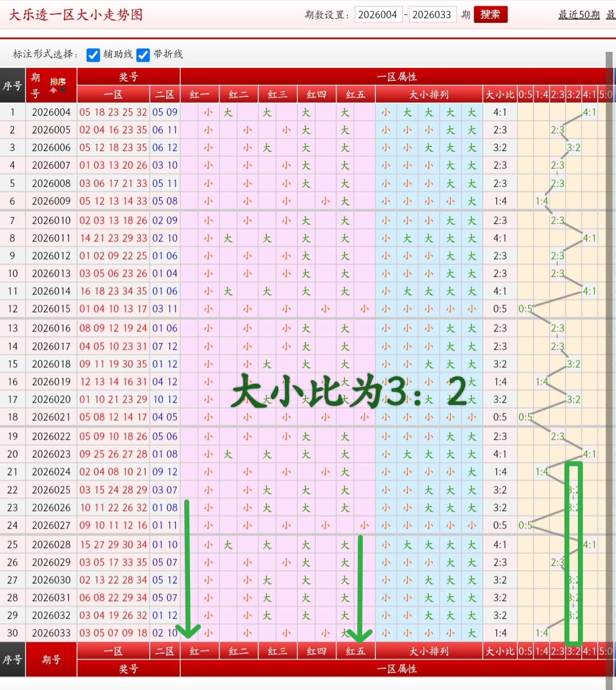Select period cell 2026033
This screenshot has height=690, width=616.
coord(51,633)
